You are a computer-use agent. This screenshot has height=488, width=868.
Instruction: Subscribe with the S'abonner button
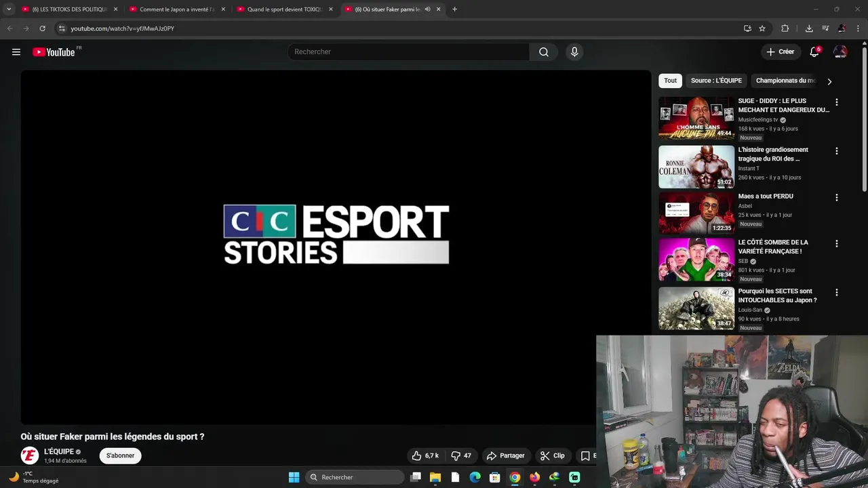(121, 455)
